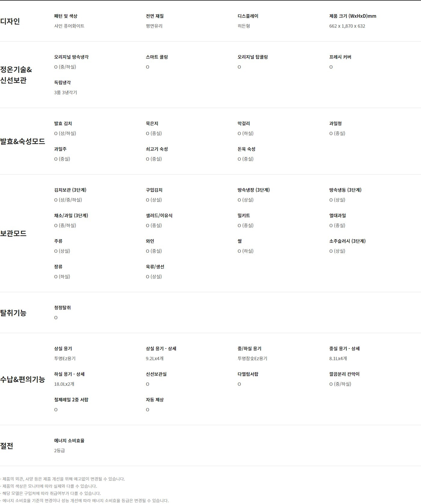This screenshot has height=504, width=421.
Task: Click the 샐러드/이유식 storage mode label
Action: (x=159, y=215)
